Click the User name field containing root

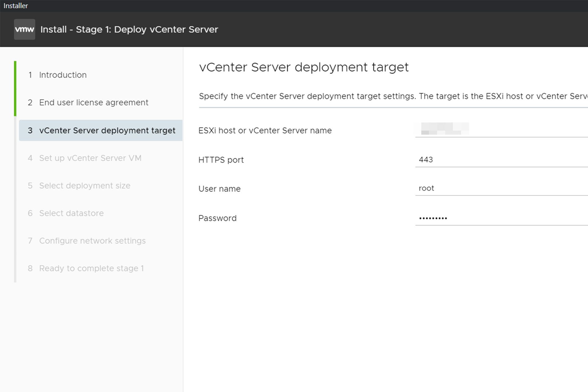click(502, 188)
